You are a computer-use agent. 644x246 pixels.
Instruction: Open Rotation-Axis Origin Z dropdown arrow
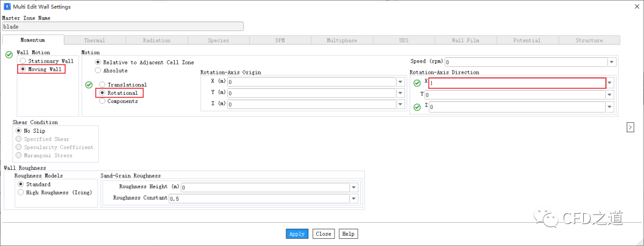point(400,104)
